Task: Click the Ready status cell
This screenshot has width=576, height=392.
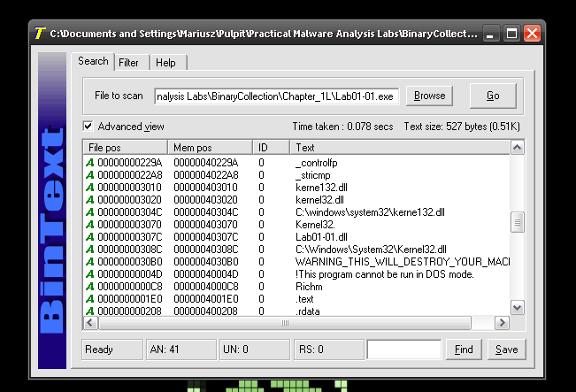Action: [x=112, y=349]
